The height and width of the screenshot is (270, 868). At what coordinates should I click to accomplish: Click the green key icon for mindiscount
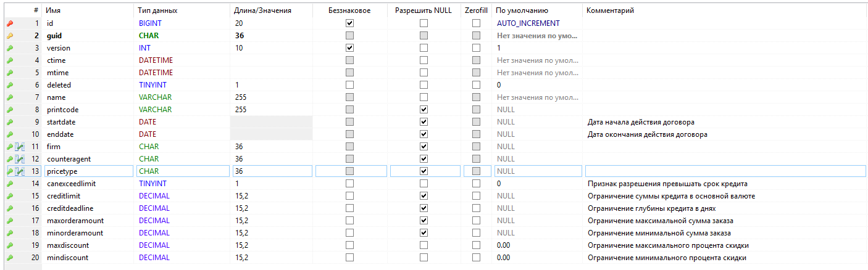click(9, 258)
